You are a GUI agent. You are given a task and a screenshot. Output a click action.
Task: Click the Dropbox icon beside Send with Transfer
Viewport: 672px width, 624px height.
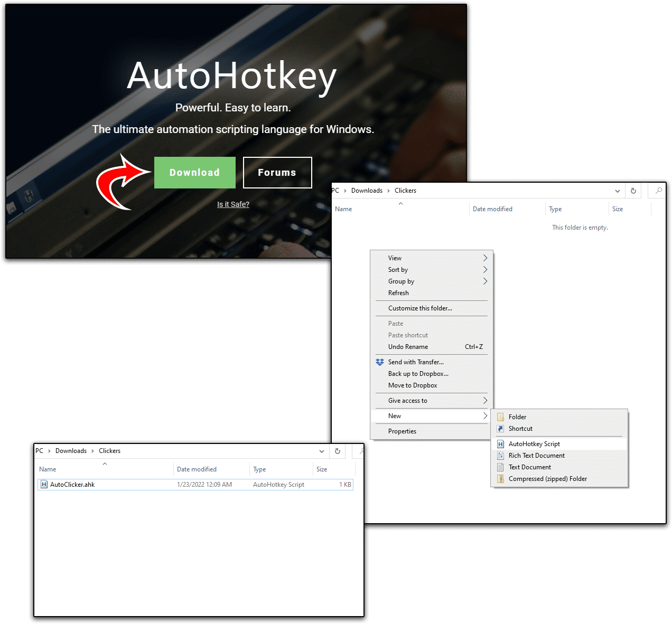(380, 362)
